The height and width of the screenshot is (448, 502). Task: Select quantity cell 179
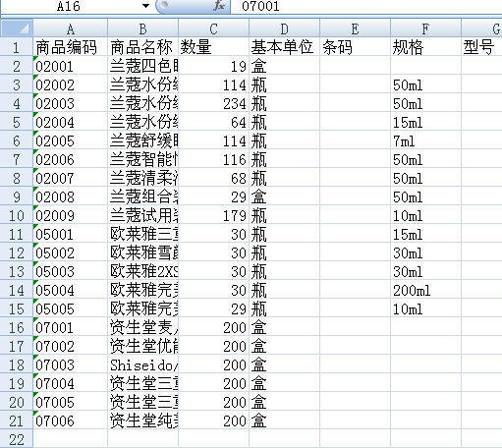pyautogui.click(x=214, y=215)
